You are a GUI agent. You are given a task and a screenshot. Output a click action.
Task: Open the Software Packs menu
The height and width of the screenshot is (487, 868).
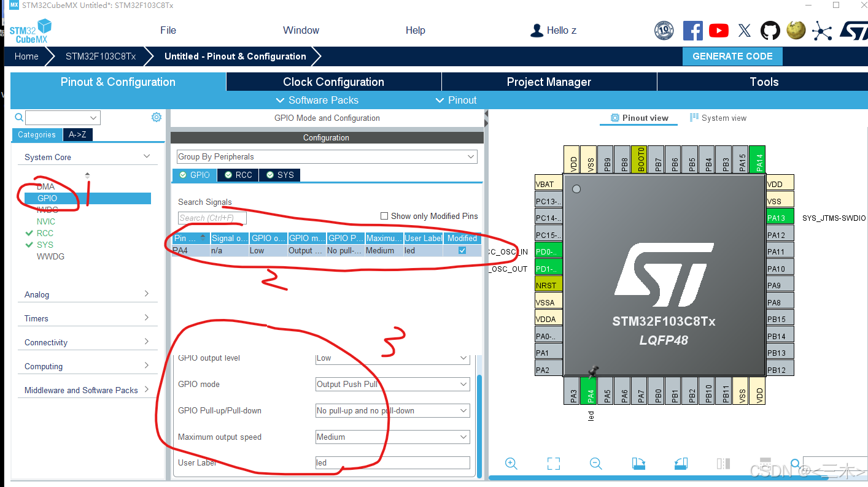tap(317, 100)
